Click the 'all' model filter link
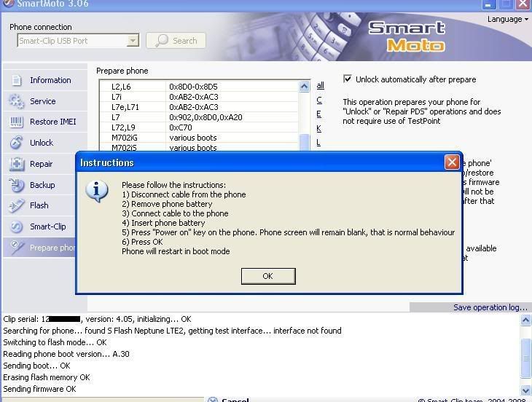Viewport: 532px width, 402px height. coord(320,85)
